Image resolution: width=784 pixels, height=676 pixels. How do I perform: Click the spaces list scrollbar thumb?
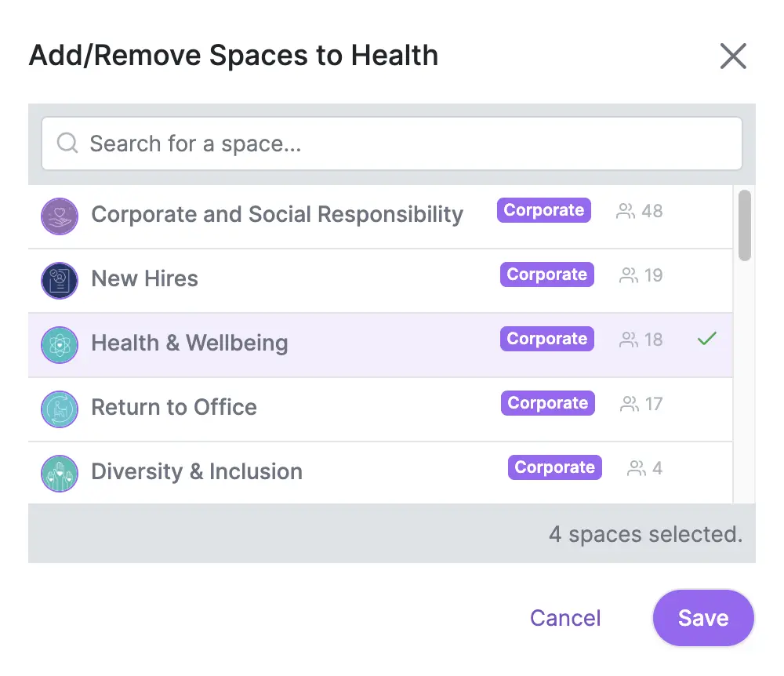745,226
